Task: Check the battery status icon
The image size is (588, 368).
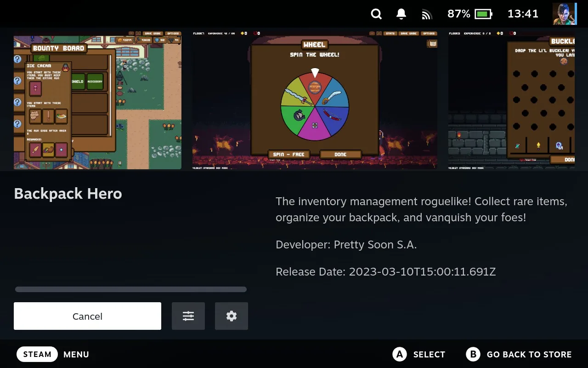Action: 483,14
